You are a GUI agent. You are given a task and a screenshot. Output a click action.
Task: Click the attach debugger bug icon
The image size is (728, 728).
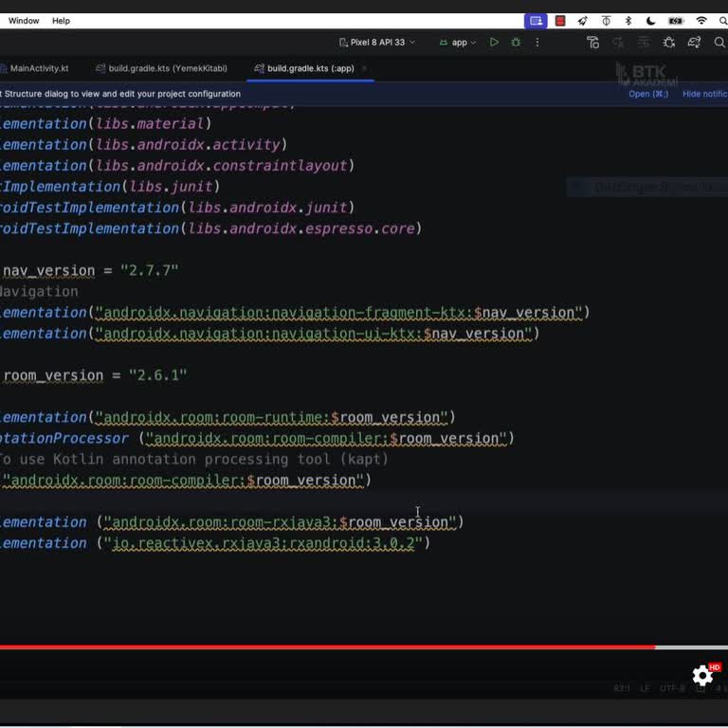pos(668,43)
